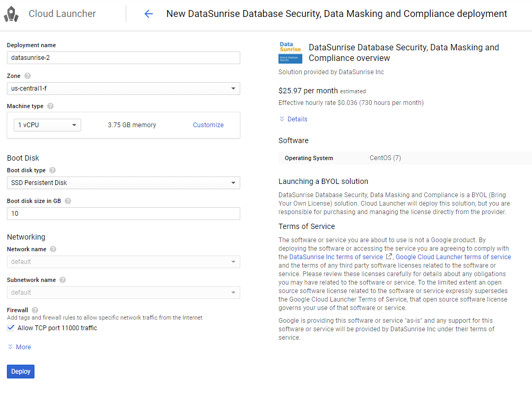Click the Launching a BYOL solution heading
Viewport: 532px width, 397px height.
coord(324,181)
